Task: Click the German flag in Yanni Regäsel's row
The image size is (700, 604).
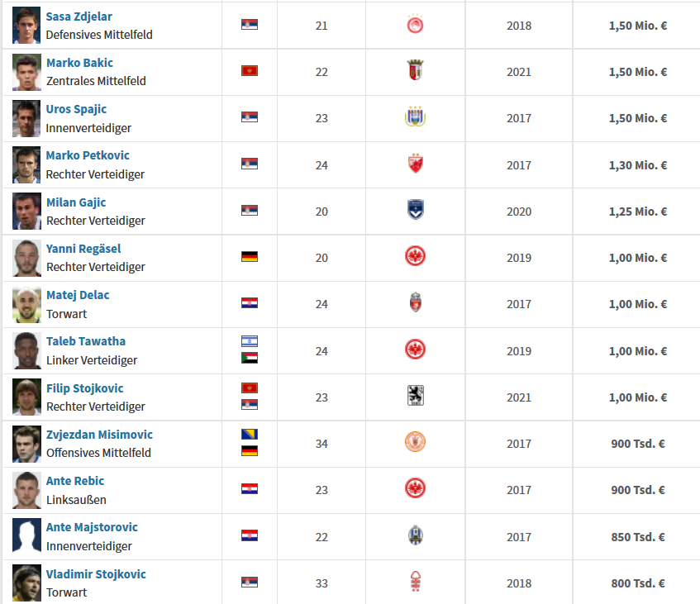Action: [x=250, y=257]
